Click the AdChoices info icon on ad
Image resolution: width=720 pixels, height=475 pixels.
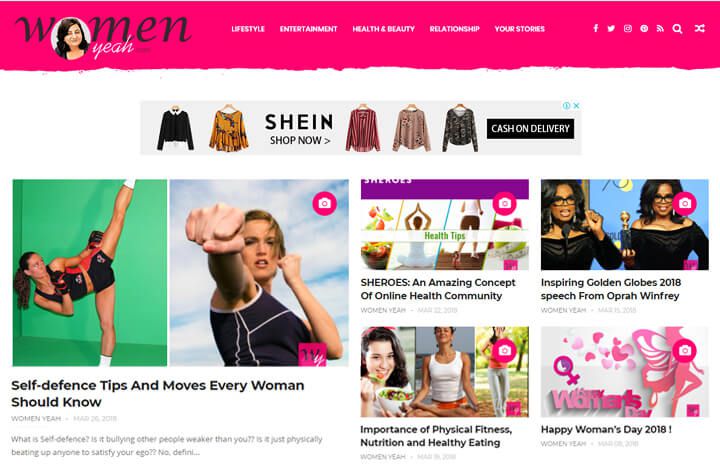click(567, 106)
